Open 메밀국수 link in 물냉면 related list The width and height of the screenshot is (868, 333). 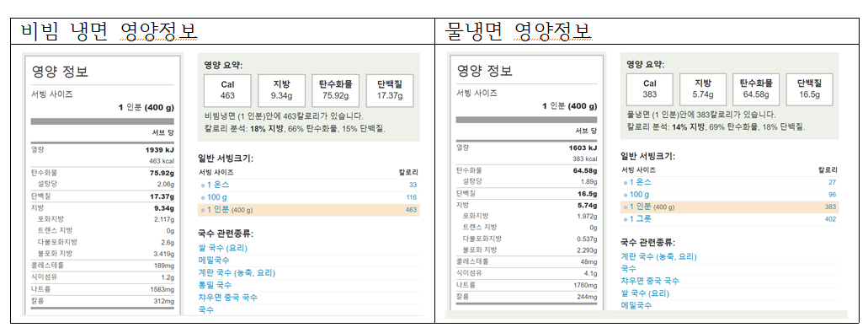pyautogui.click(x=636, y=305)
